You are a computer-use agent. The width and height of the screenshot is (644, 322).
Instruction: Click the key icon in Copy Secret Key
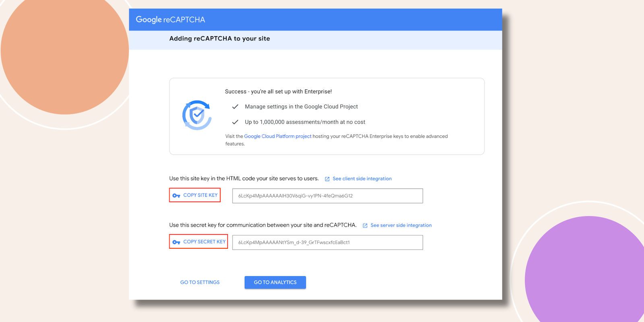click(x=176, y=242)
